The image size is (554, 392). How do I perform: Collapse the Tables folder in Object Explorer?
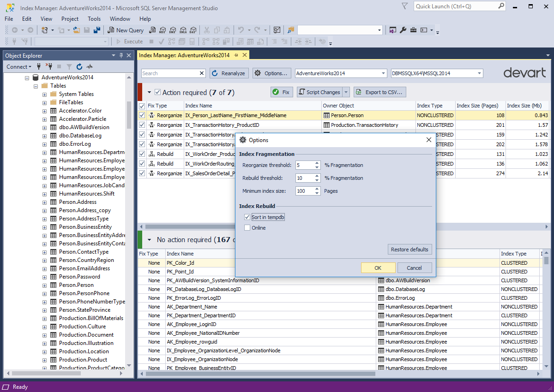[36, 86]
